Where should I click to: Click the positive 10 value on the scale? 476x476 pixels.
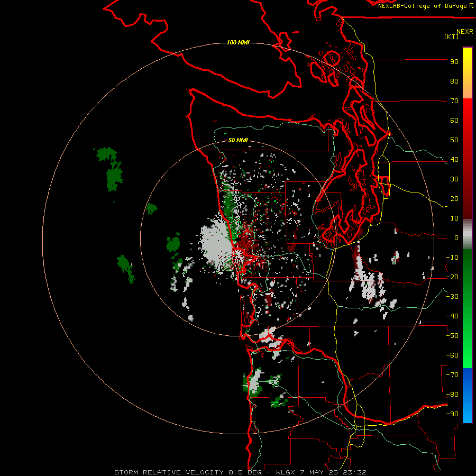[x=454, y=218]
